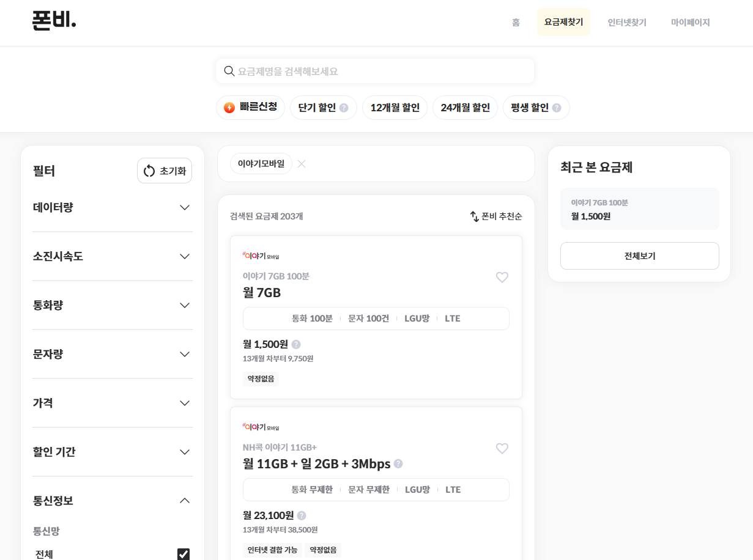Favorite the 이야기 7GB 100분 plan heart
Image resolution: width=753 pixels, height=560 pixels.
click(x=502, y=278)
